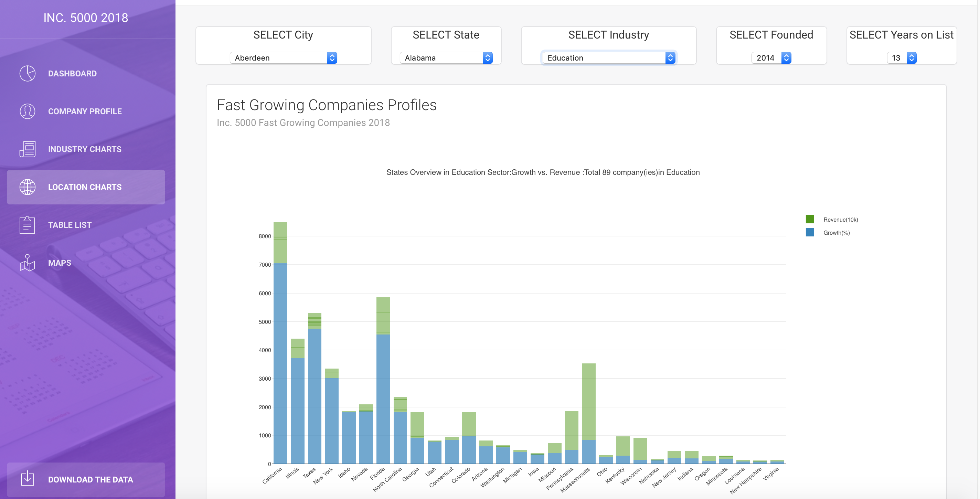Select LOCATION CHARTS in sidebar

pyautogui.click(x=86, y=187)
